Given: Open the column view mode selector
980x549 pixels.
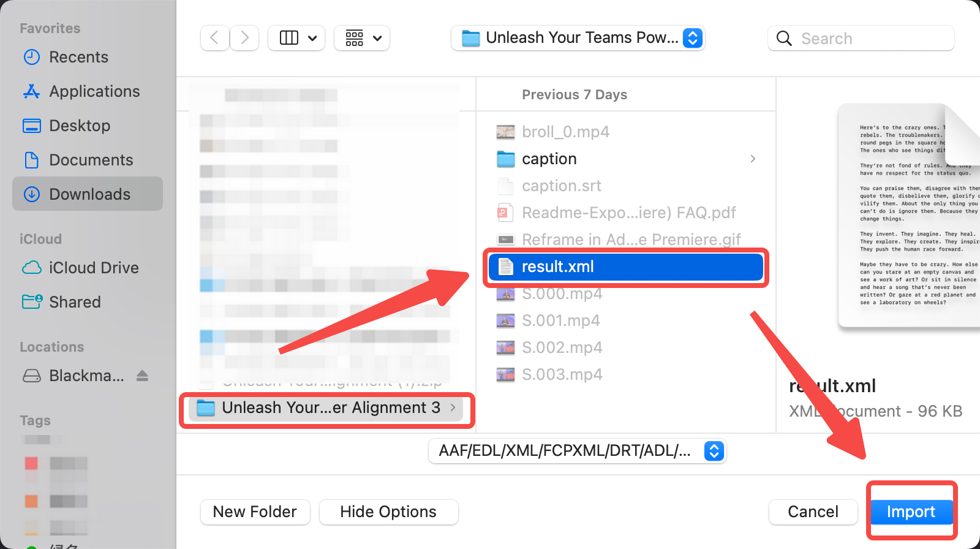Looking at the screenshot, I should tap(297, 38).
